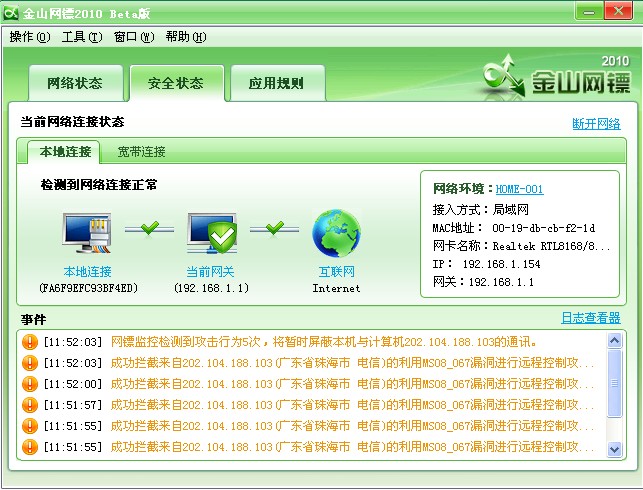643x490 pixels.
Task: Click the (FA6F9EFC93BF4ED) computer name text
Action: tap(88, 288)
